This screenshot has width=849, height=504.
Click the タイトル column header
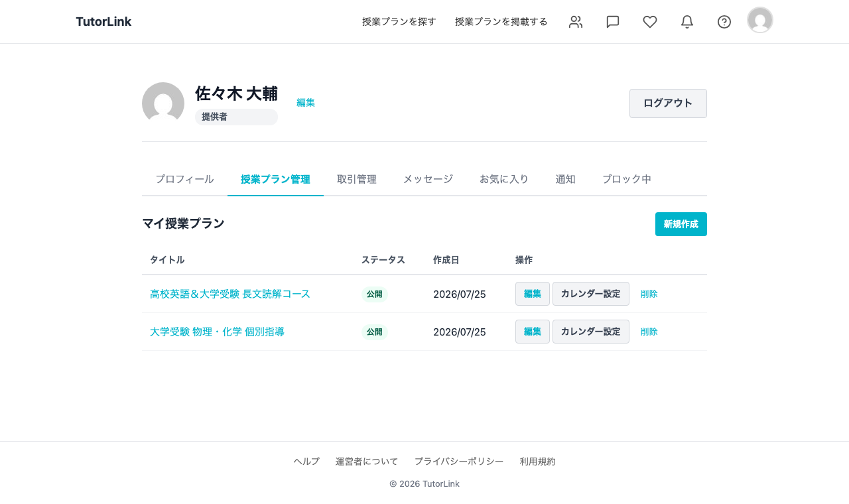167,260
